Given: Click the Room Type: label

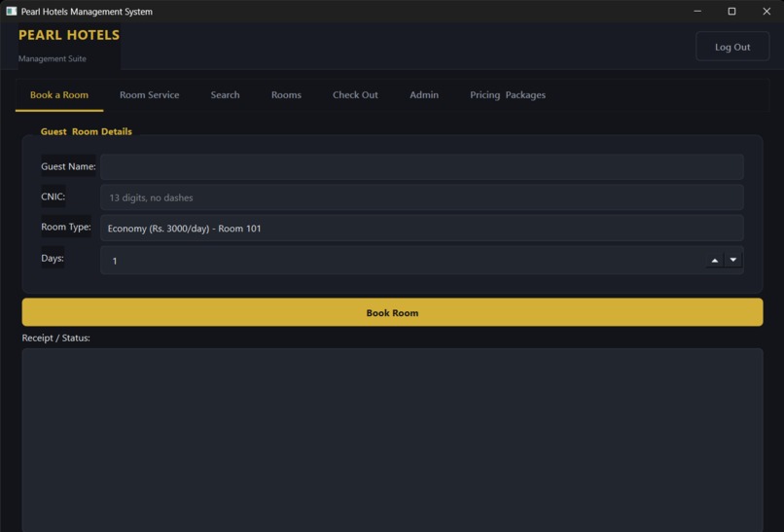Looking at the screenshot, I should [x=66, y=227].
